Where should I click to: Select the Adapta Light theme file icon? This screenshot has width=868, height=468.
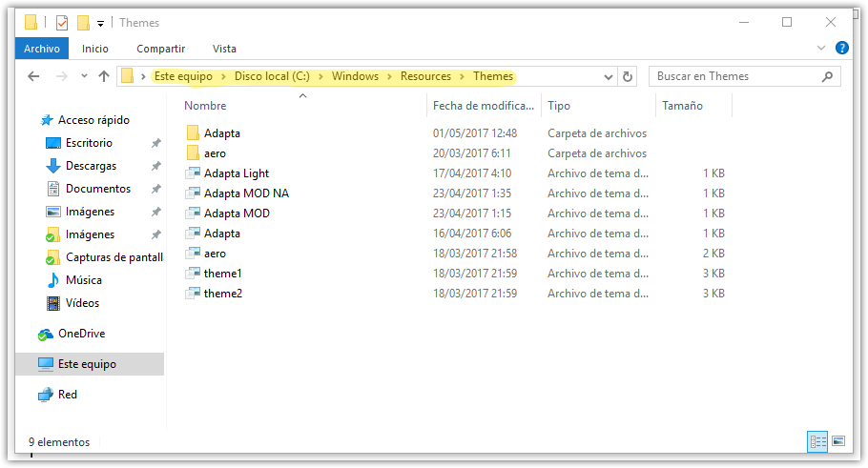tap(193, 173)
